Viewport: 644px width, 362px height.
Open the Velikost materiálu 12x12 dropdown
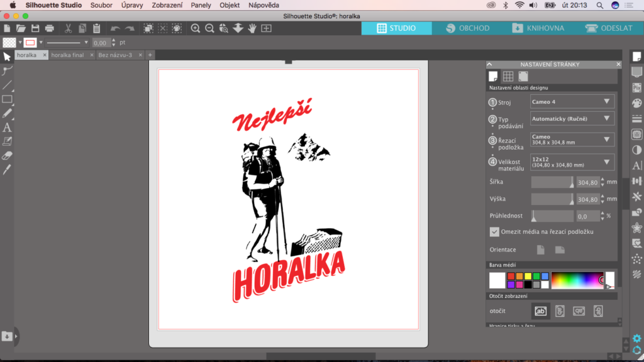click(x=572, y=162)
